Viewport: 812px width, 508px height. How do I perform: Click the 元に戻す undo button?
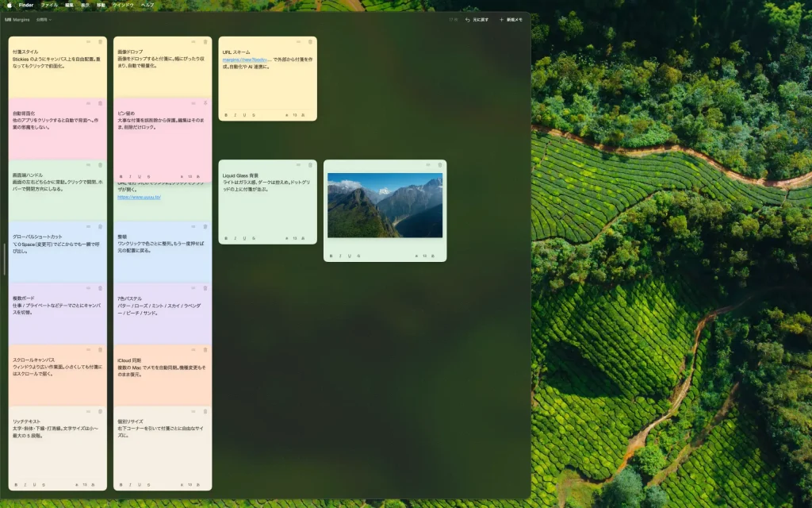477,20
